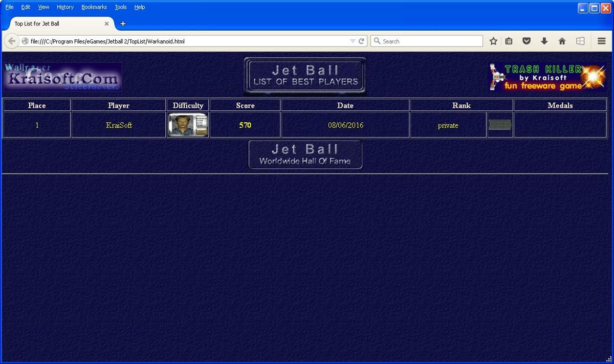The image size is (614, 364).
Task: Close the browser window
Action: tap(605, 8)
